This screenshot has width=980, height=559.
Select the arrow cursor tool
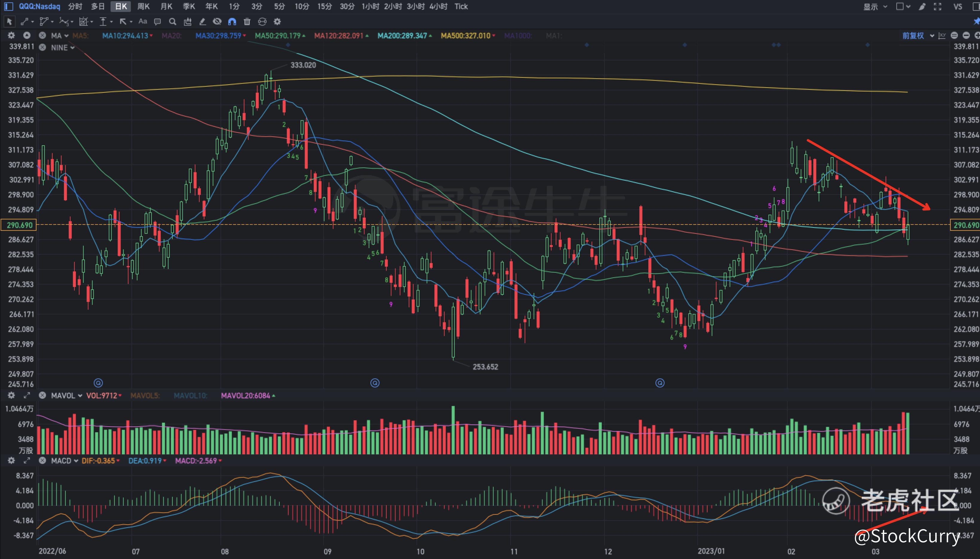9,22
